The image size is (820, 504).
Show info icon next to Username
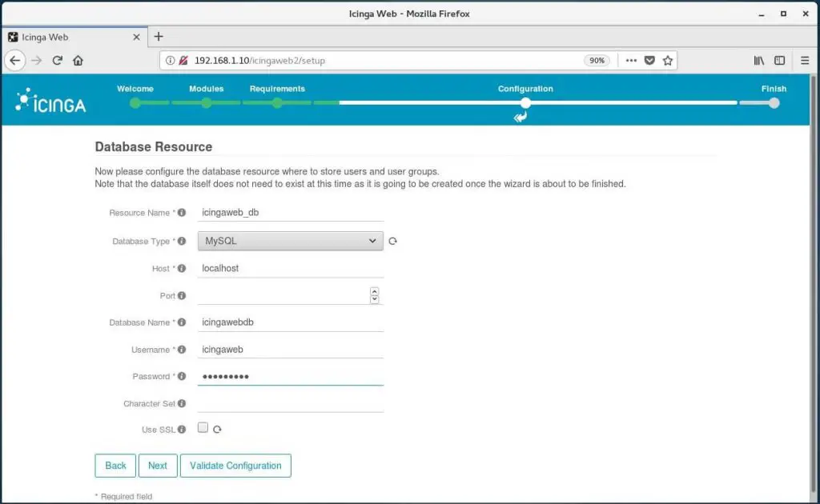pos(182,350)
